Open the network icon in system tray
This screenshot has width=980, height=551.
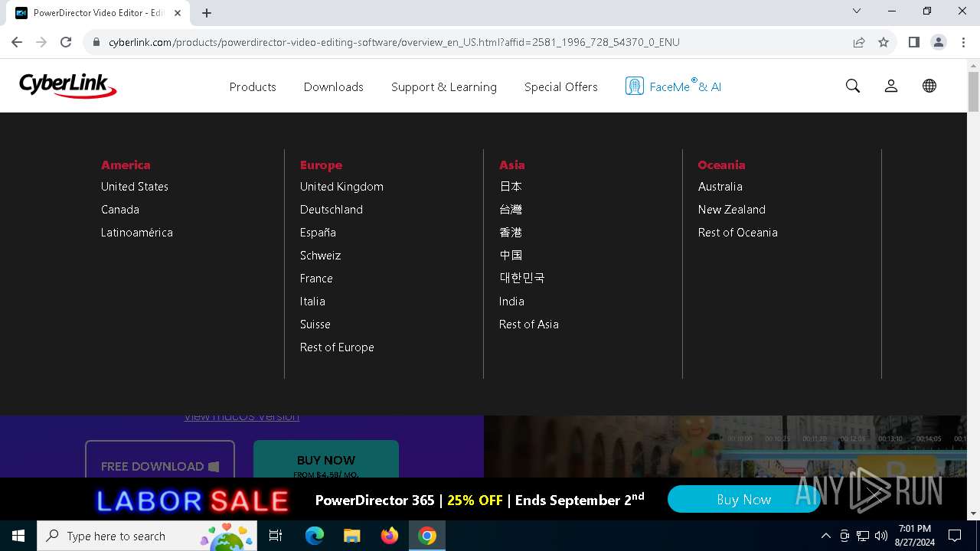point(863,536)
